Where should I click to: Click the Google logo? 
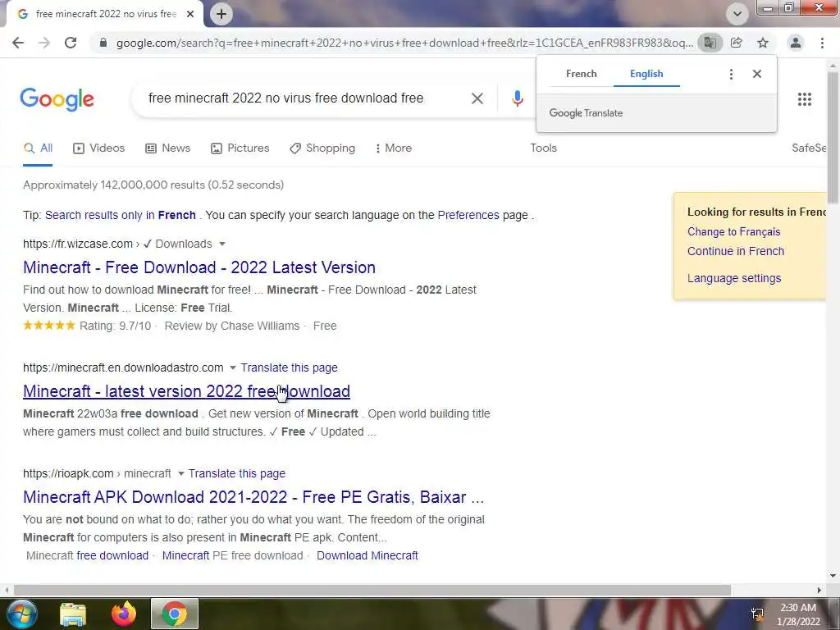[x=57, y=99]
